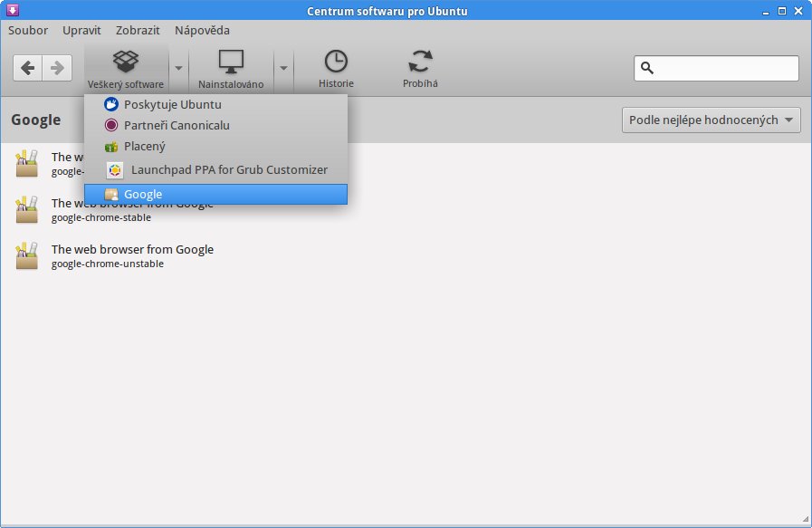Click the google-chrome-stable package icon
The image size is (812, 528).
[x=26, y=210]
